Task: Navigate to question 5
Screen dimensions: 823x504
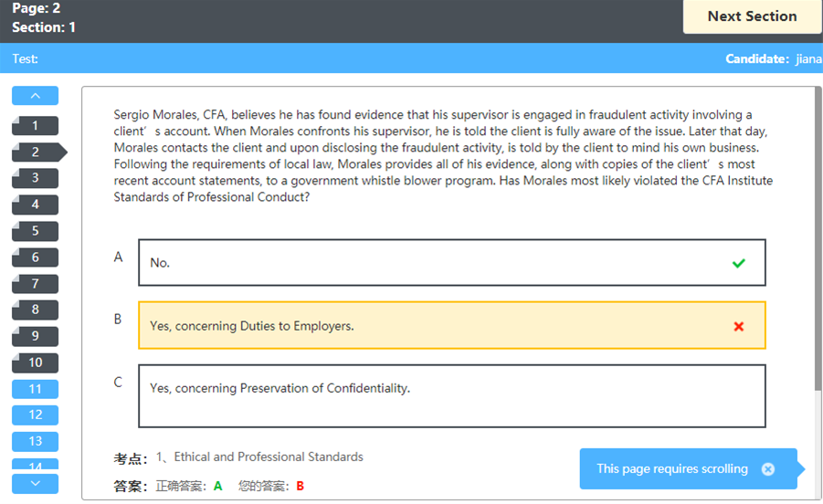Action: click(x=35, y=231)
